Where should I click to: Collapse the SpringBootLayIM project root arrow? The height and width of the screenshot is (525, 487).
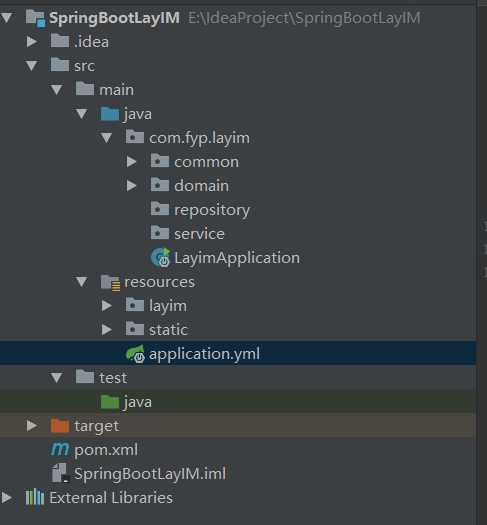[x=6, y=17]
